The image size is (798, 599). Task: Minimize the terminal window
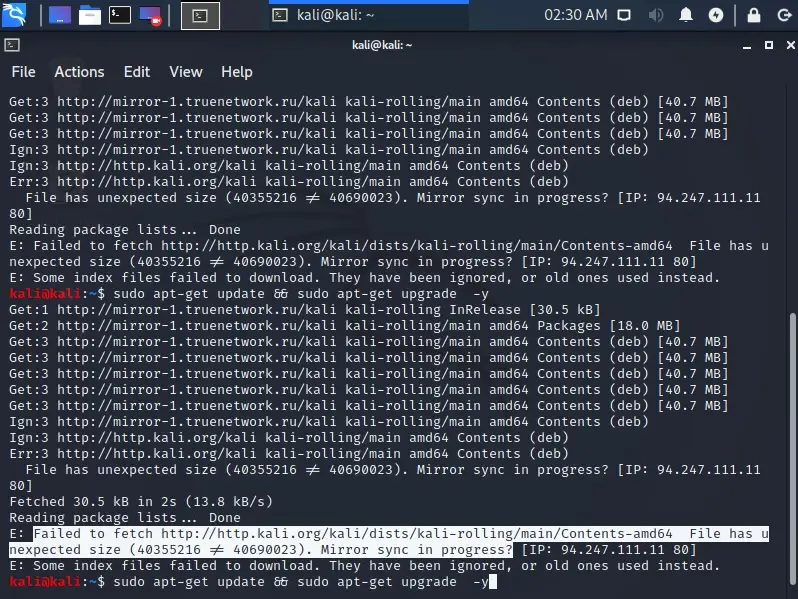(747, 46)
